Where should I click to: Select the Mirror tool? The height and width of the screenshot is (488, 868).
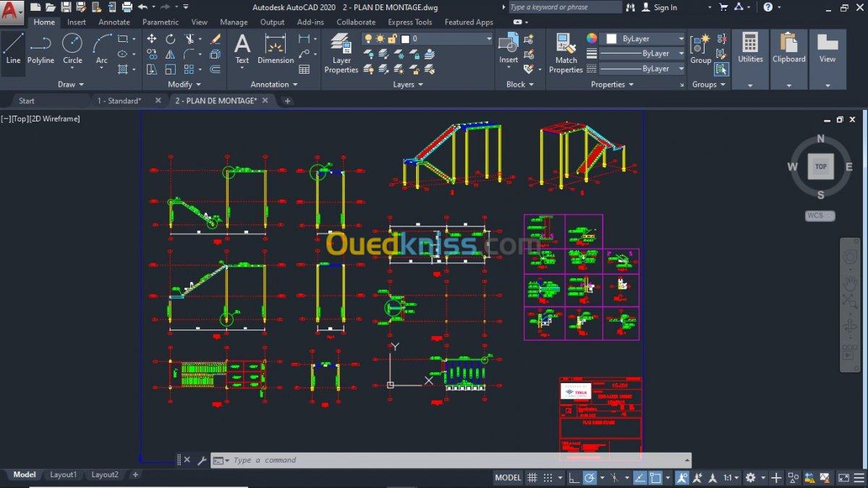[170, 54]
